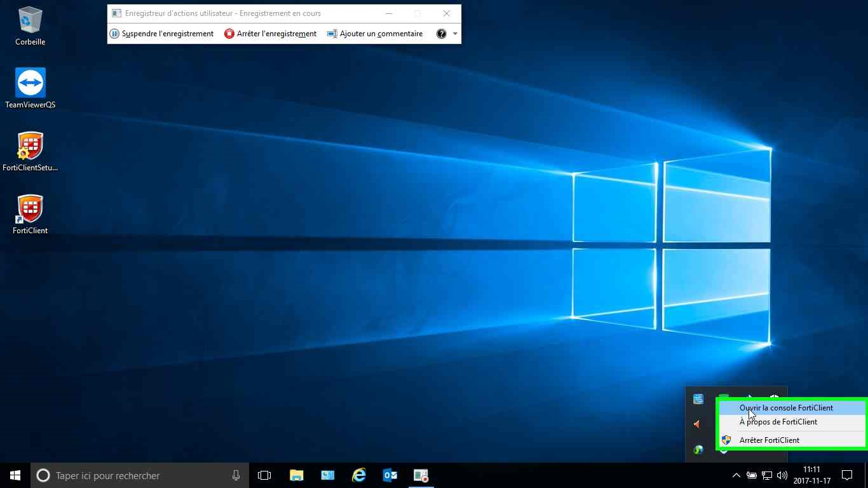Select the FortiClient shortcut desktop icon
Image resolution: width=868 pixels, height=488 pixels.
click(31, 215)
